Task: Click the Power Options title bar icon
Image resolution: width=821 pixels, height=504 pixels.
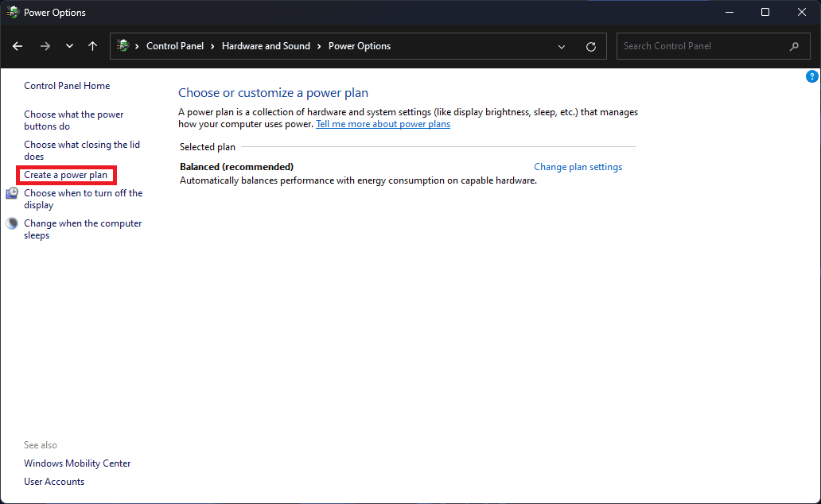Action: click(x=13, y=13)
